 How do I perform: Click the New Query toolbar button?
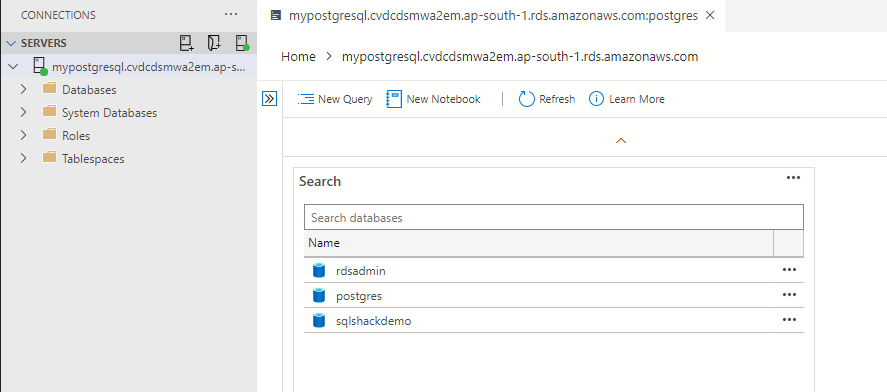pos(335,100)
